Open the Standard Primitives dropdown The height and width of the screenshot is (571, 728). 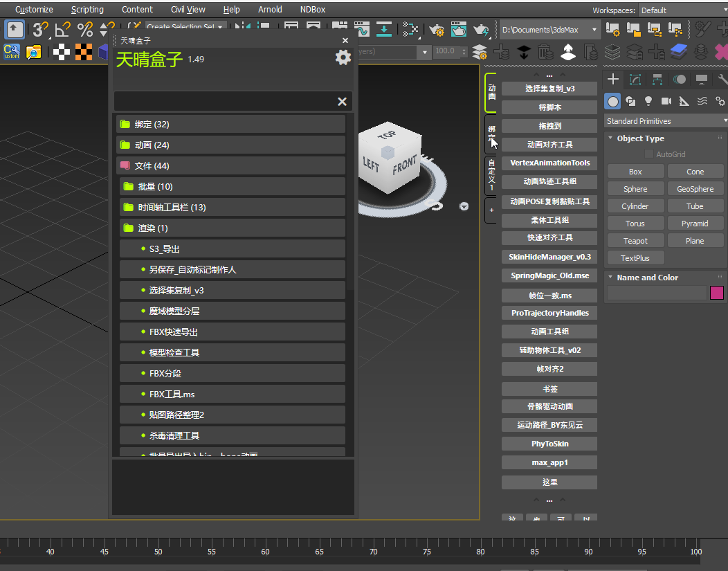pyautogui.click(x=666, y=121)
